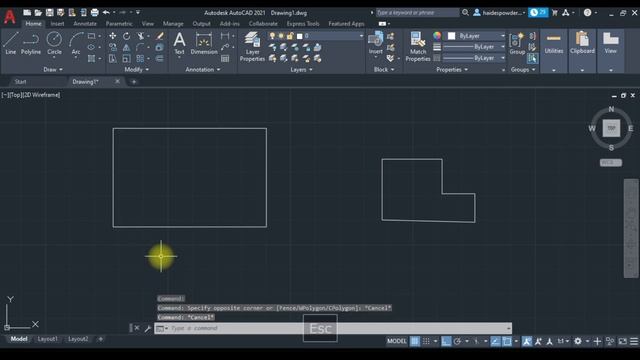This screenshot has width=640, height=360.
Task: Click the Mirror tool icon
Action: [x=127, y=47]
